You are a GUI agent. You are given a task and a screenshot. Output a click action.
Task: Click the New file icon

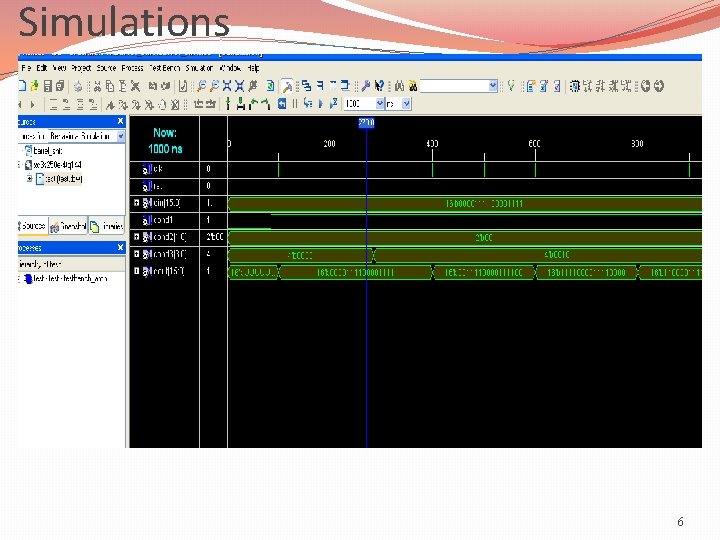(22, 86)
